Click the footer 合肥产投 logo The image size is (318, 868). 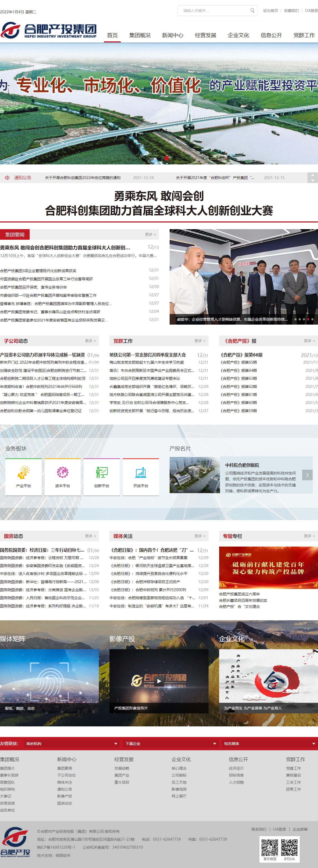[15, 842]
